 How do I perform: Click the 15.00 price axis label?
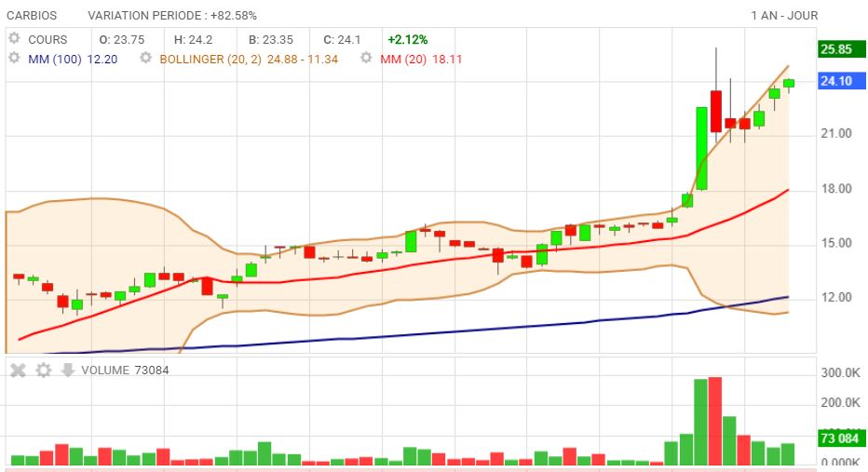pos(836,243)
